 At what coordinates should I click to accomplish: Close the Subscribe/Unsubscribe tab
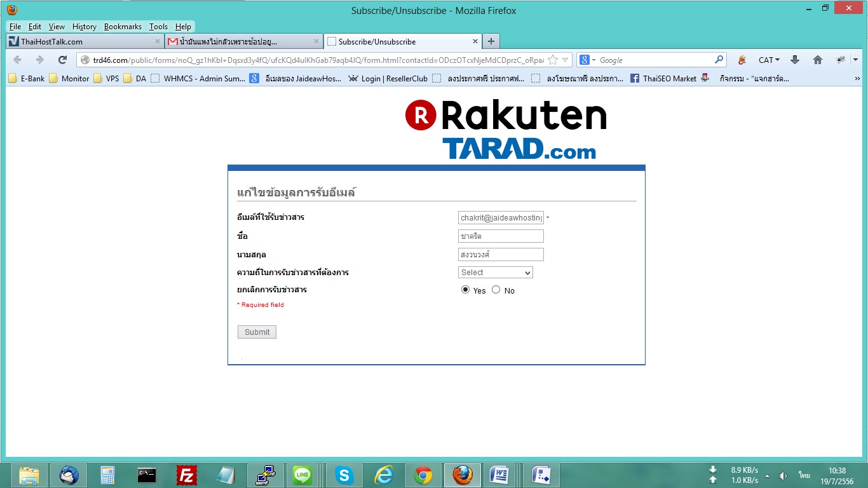475,41
